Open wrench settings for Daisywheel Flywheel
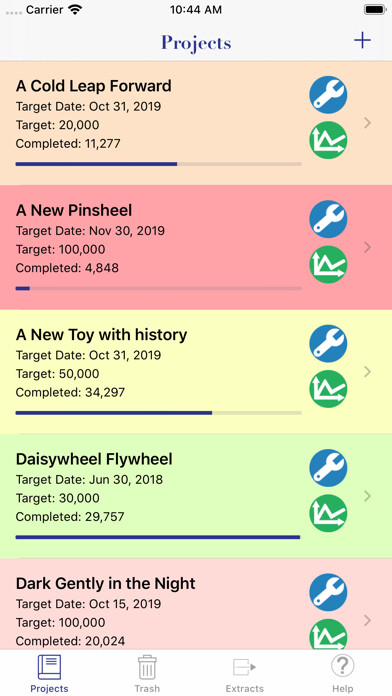The height and width of the screenshot is (696, 392). pos(328,468)
